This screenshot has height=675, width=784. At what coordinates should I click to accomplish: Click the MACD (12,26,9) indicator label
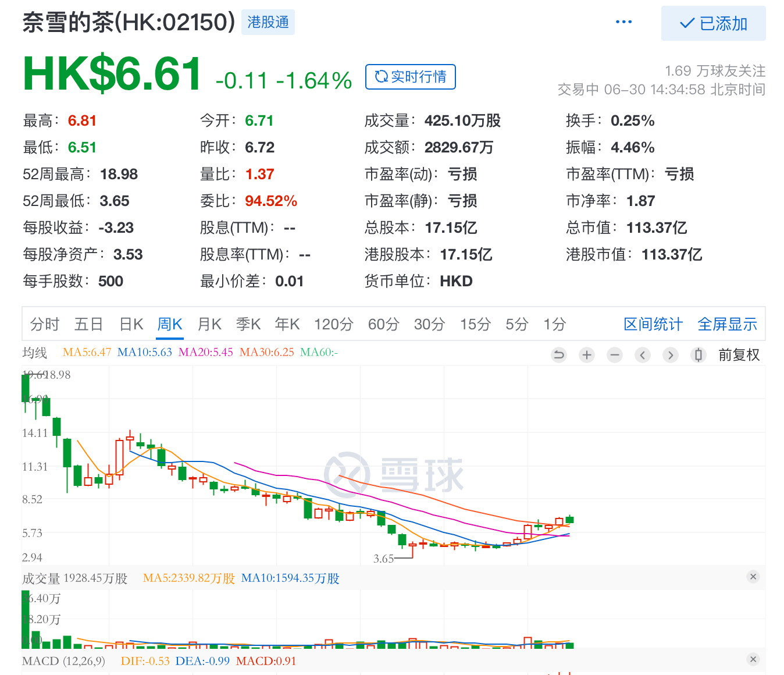(63, 661)
